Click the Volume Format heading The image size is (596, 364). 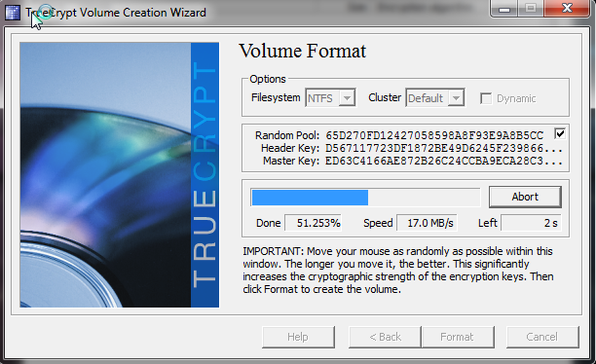[302, 51]
